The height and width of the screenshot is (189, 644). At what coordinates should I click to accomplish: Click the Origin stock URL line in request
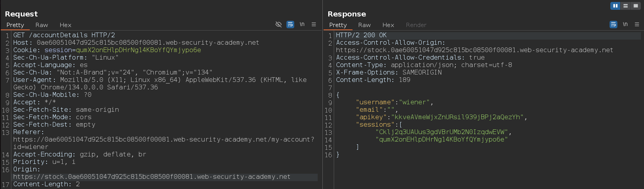coord(152,177)
